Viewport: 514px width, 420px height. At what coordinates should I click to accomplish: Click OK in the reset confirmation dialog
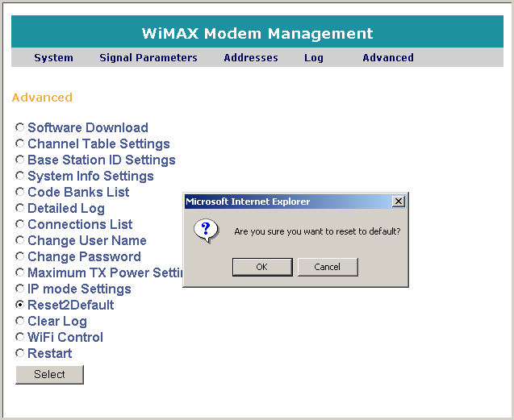click(261, 267)
